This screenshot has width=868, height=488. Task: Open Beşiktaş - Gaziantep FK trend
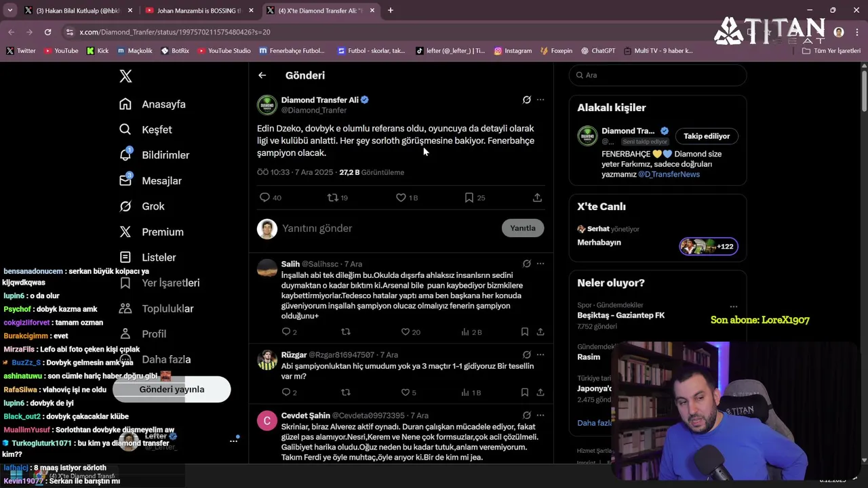coord(620,316)
